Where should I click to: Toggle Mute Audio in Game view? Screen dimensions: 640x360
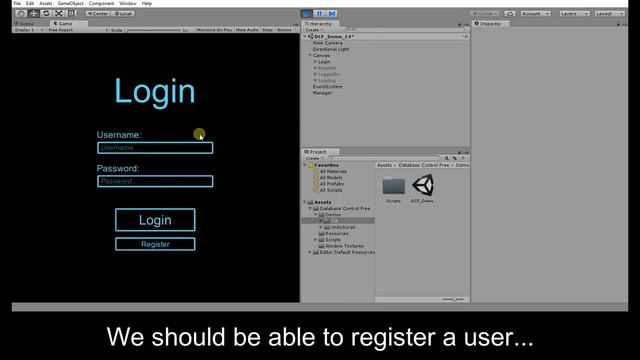click(247, 30)
